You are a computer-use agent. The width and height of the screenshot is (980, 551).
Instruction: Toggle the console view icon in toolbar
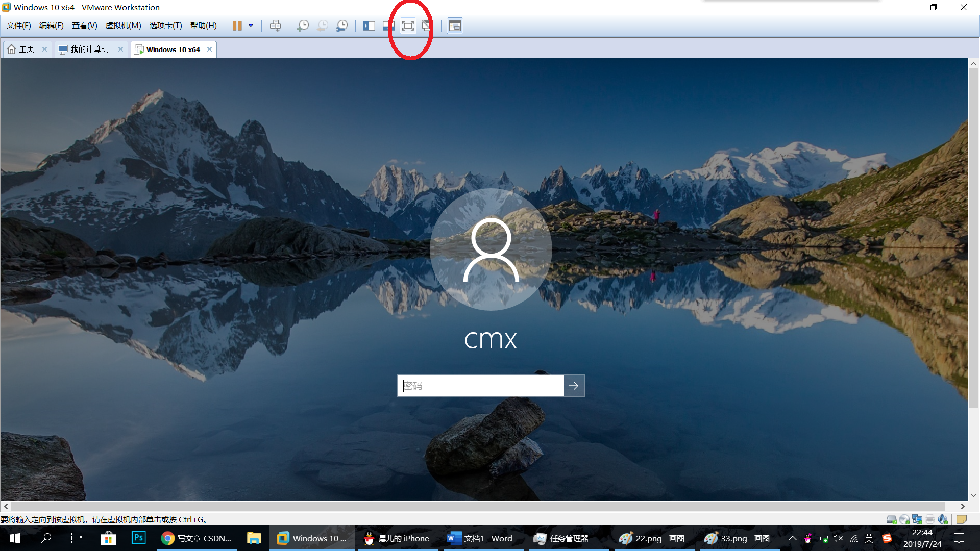pyautogui.click(x=455, y=26)
